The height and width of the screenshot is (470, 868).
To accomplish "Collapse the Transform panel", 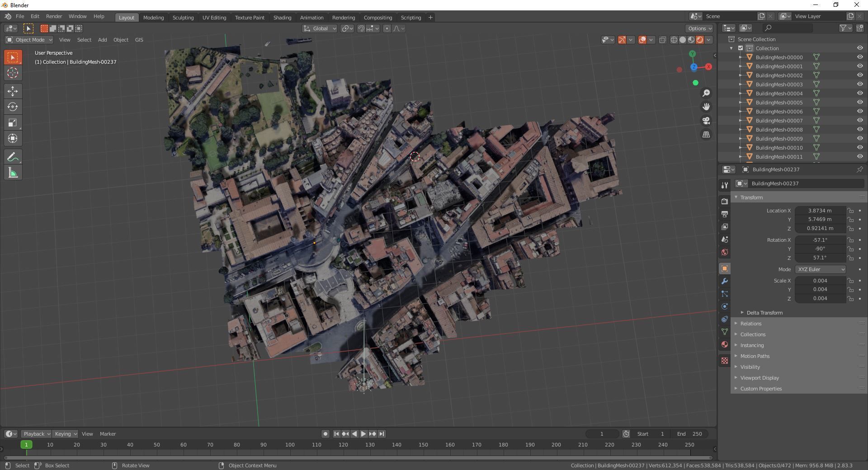I will pos(751,197).
